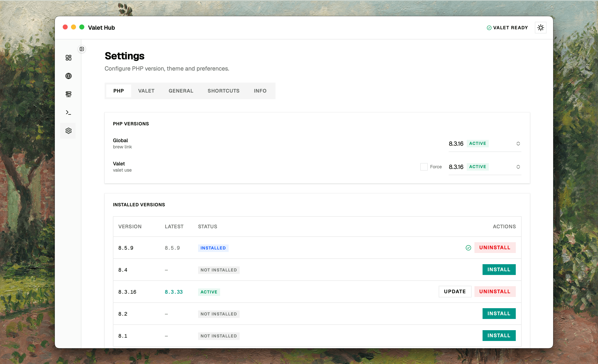Install PHP version 8.1
This screenshot has height=364, width=598.
point(499,336)
